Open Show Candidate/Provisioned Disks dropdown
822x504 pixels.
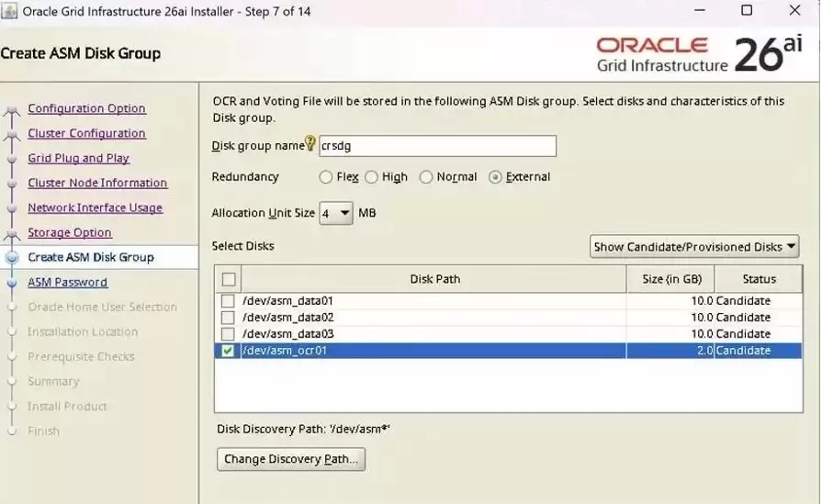(694, 247)
